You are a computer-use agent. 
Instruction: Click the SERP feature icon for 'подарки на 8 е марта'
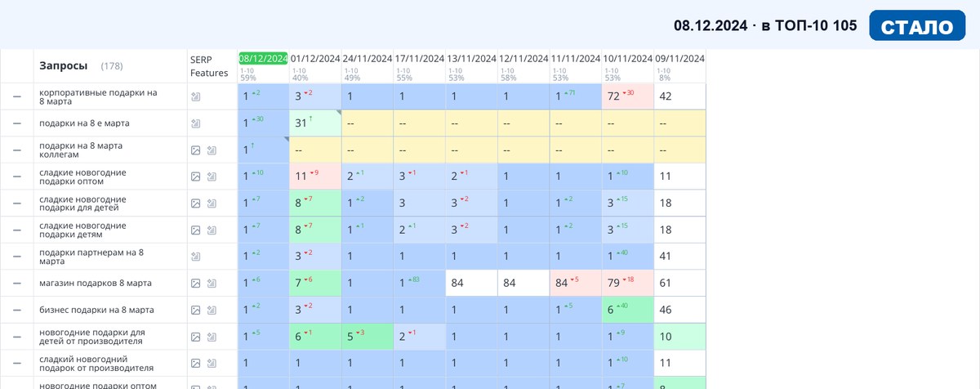pos(195,123)
